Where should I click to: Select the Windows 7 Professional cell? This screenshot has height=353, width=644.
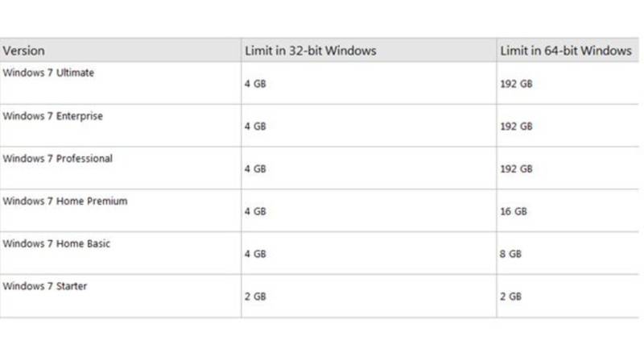click(x=58, y=159)
